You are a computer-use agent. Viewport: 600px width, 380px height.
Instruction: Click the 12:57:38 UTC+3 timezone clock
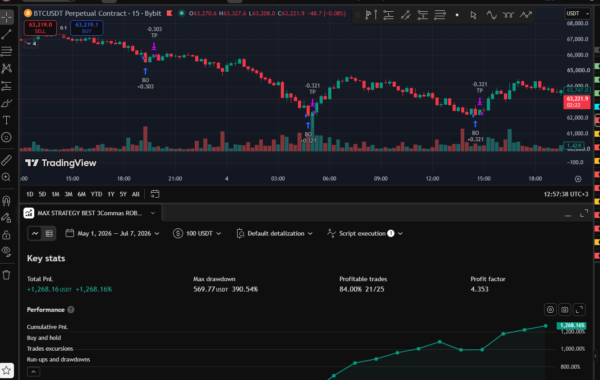click(566, 194)
